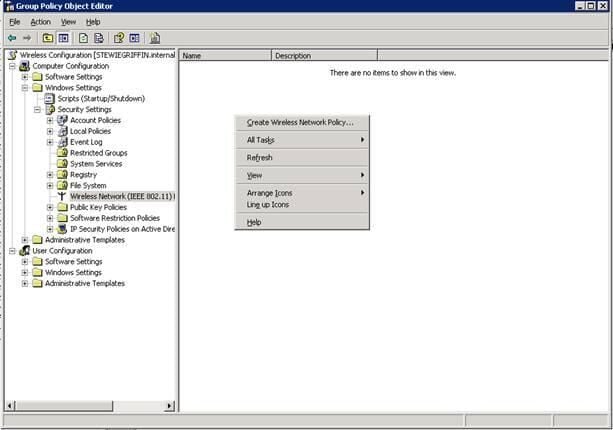This screenshot has width=613, height=430.
Task: Click the Computer Configuration icon
Action: tap(24, 66)
